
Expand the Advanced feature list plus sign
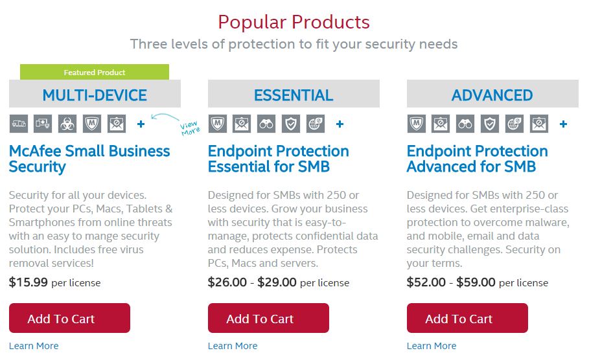pyautogui.click(x=563, y=124)
